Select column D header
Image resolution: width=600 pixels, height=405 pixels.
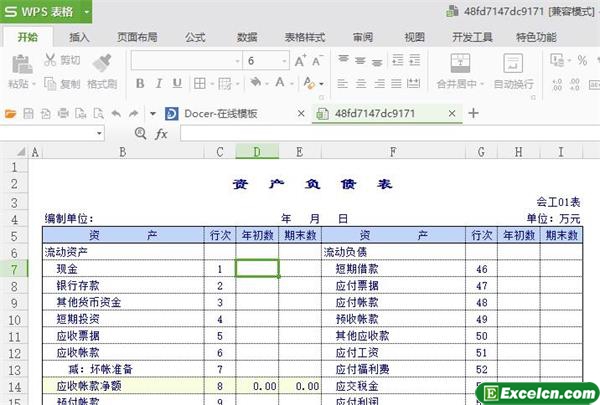click(x=257, y=152)
